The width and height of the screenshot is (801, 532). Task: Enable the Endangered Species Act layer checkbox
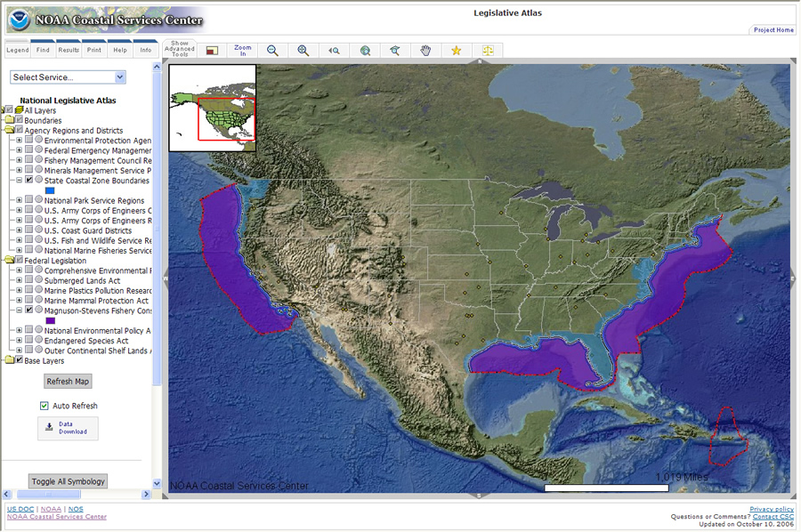(x=29, y=340)
